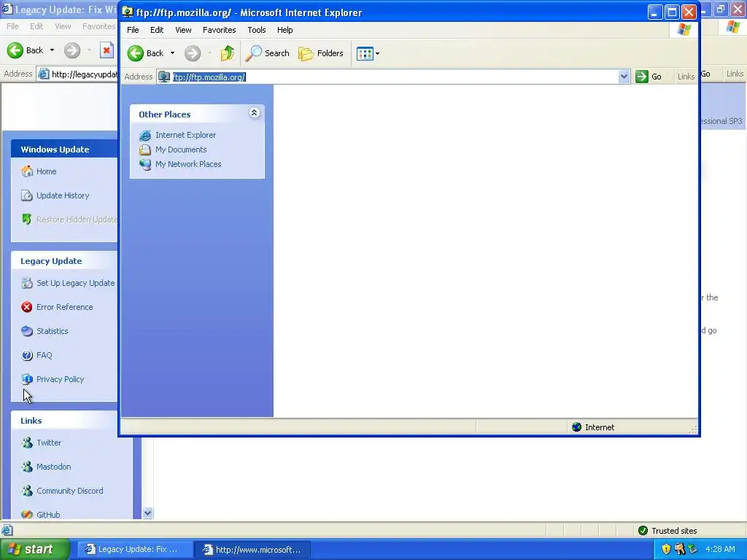Click the Internet zone globe icon in the status bar

click(576, 427)
